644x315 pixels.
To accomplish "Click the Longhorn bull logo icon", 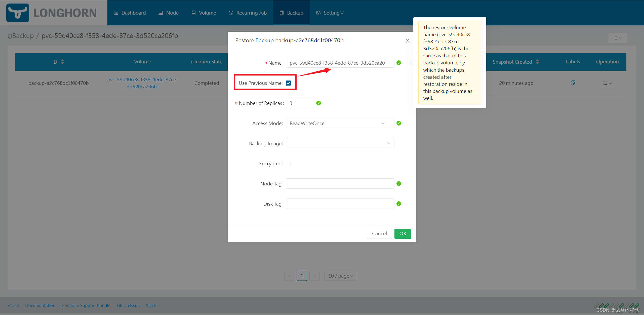I will tap(16, 12).
